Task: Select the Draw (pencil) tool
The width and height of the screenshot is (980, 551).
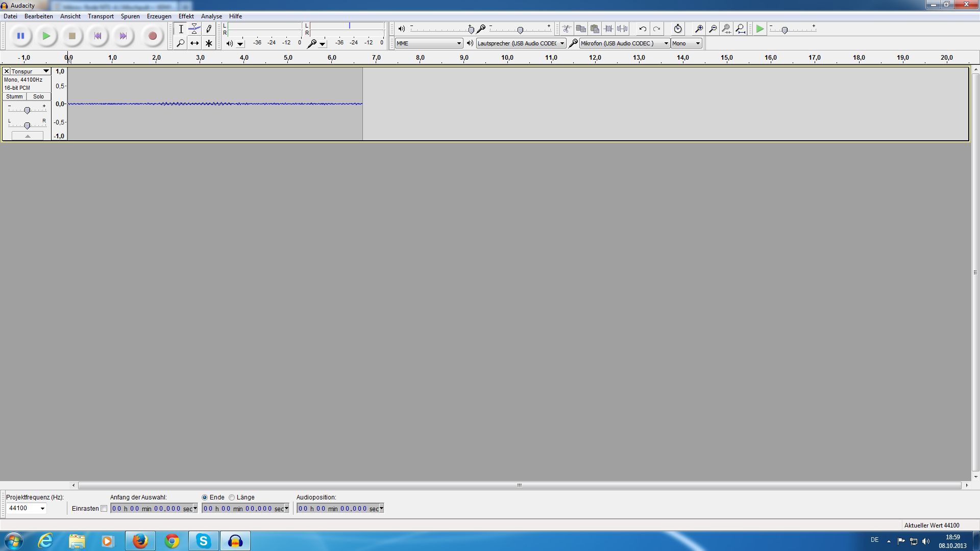Action: (208, 29)
